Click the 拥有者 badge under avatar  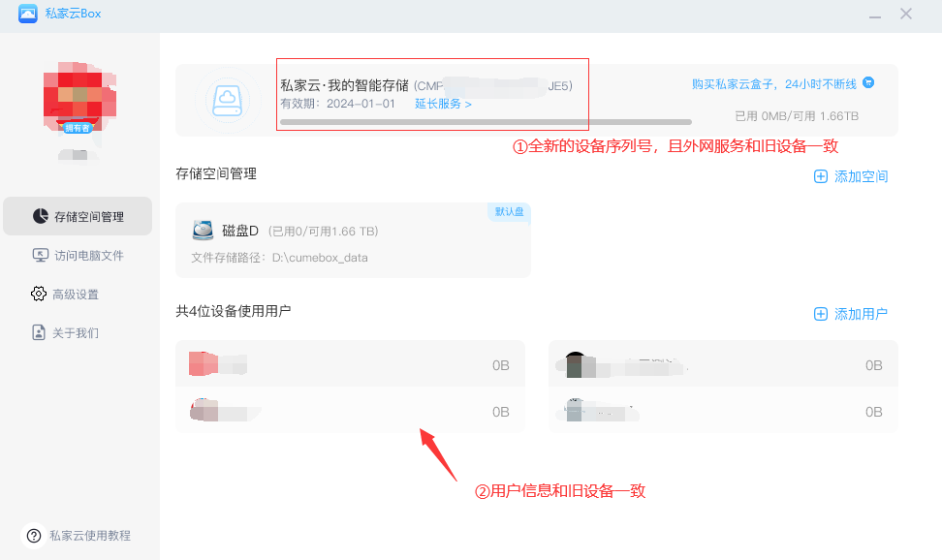pos(77,128)
